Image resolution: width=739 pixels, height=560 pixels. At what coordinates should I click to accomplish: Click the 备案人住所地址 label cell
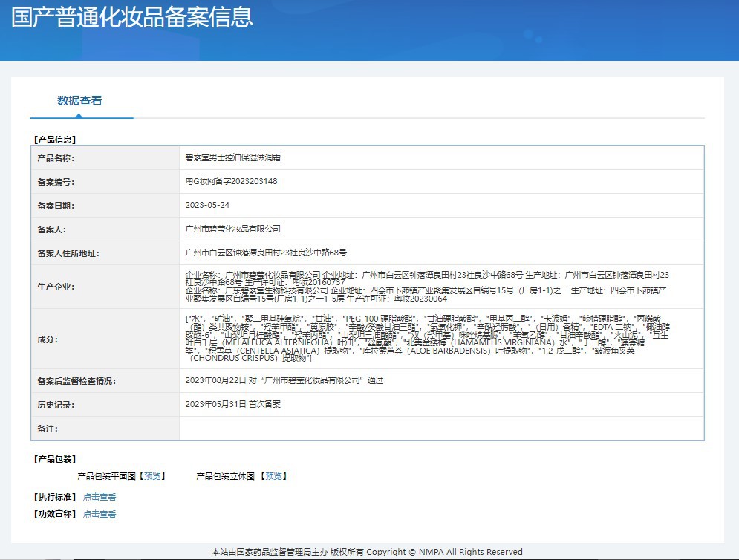[105, 253]
